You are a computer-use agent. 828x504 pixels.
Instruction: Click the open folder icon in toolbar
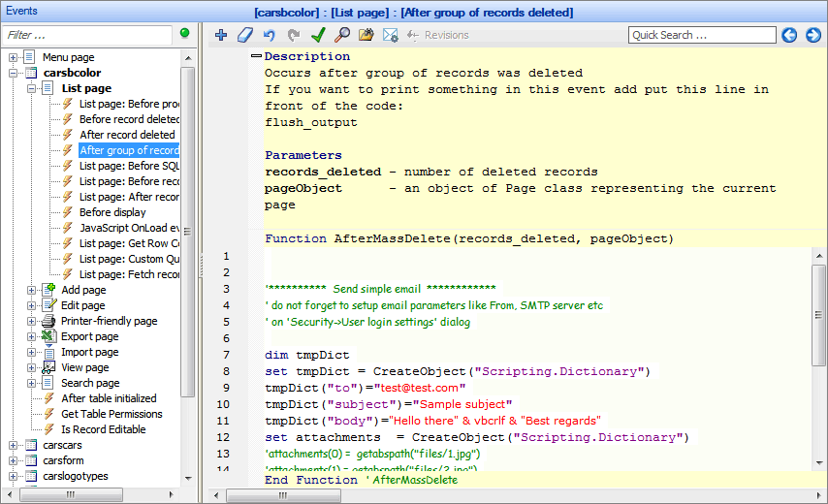pos(366,35)
